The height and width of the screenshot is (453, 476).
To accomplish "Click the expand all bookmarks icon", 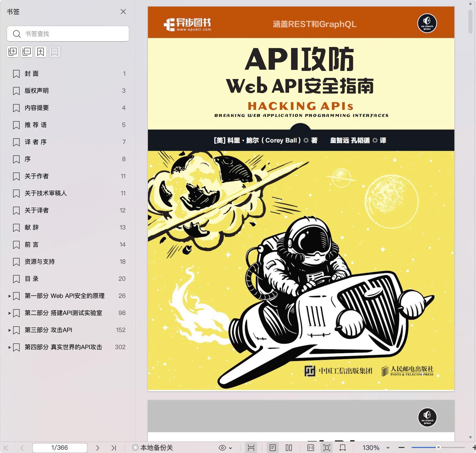I will point(13,52).
